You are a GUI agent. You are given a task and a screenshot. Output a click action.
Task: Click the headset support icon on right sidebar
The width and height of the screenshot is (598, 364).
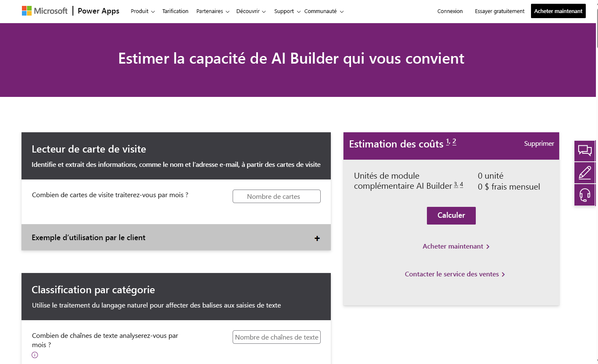585,195
